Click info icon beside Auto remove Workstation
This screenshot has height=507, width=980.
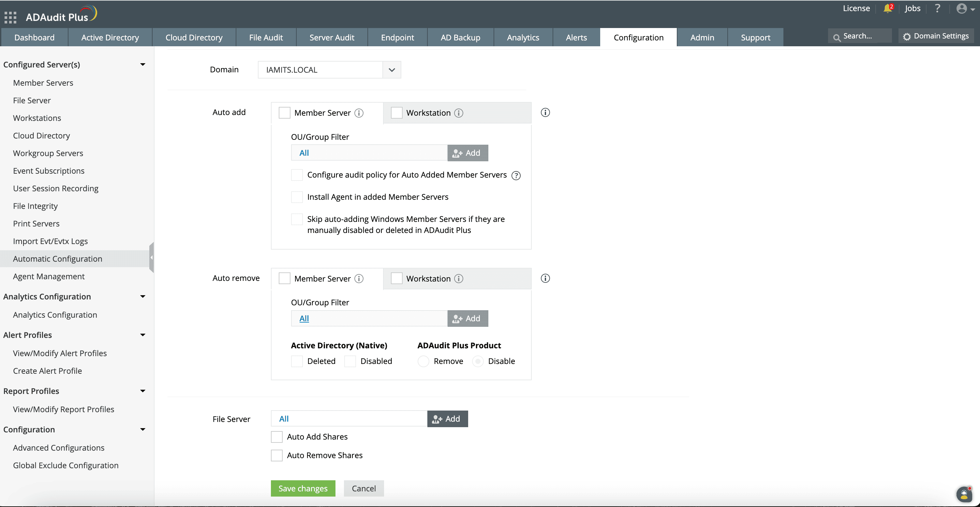coord(459,278)
